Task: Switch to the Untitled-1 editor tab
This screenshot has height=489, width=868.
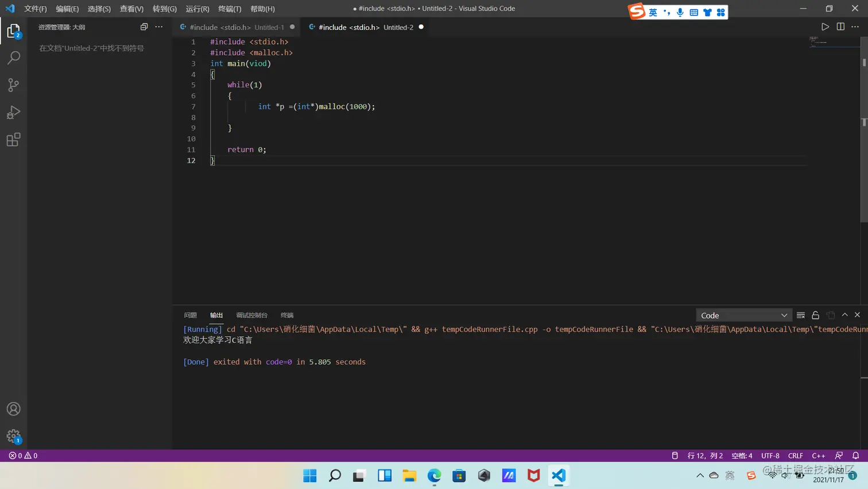Action: (237, 27)
